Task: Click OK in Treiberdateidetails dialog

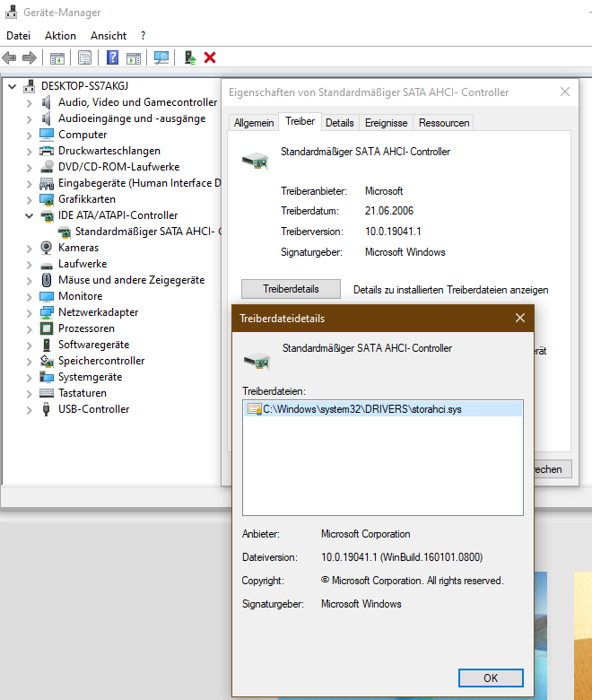Action: pos(491,678)
